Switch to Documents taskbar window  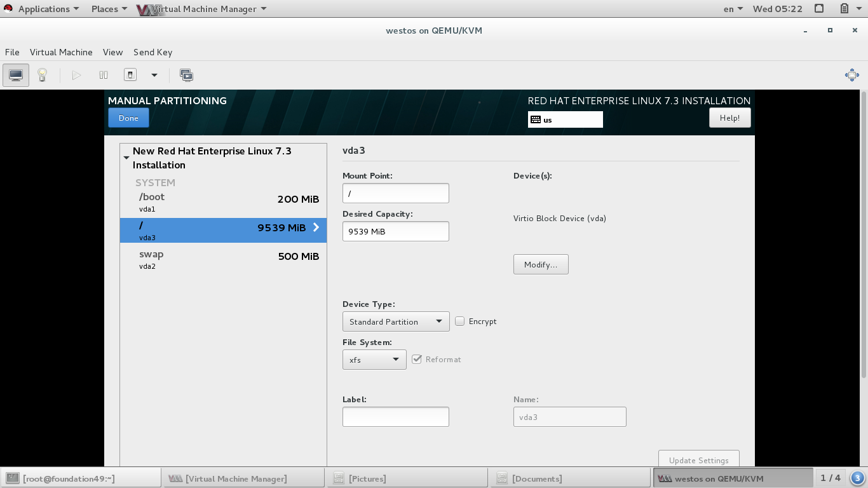click(569, 478)
